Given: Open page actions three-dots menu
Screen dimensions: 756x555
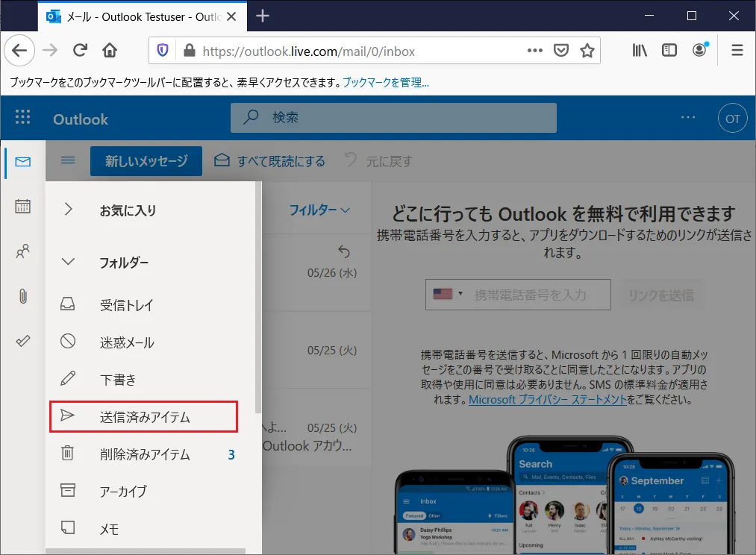Looking at the screenshot, I should 534,50.
